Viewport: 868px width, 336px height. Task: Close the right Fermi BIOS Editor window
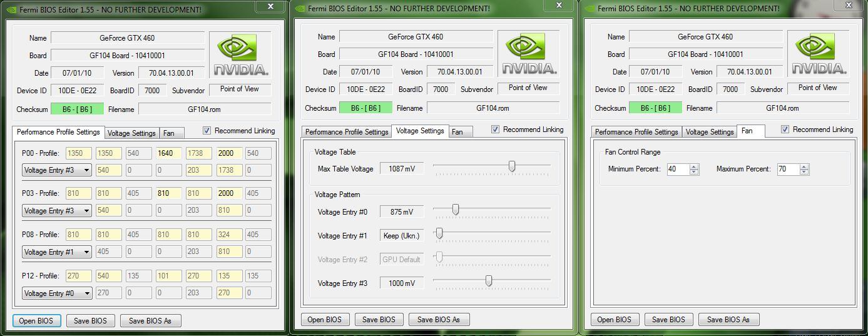point(849,6)
